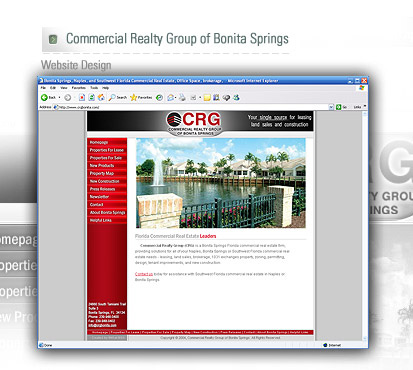Expand the address bar dropdown arrow
Screen dimensions: 413x370
tap(331, 107)
